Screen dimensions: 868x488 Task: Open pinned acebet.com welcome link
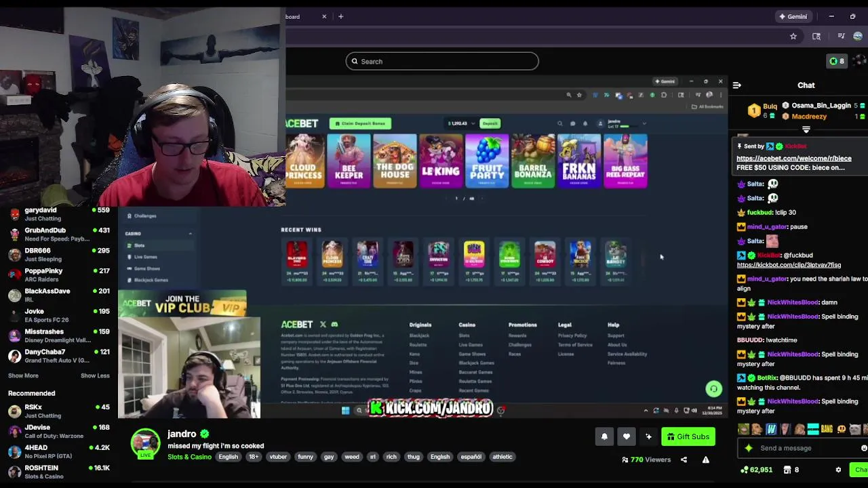point(794,159)
